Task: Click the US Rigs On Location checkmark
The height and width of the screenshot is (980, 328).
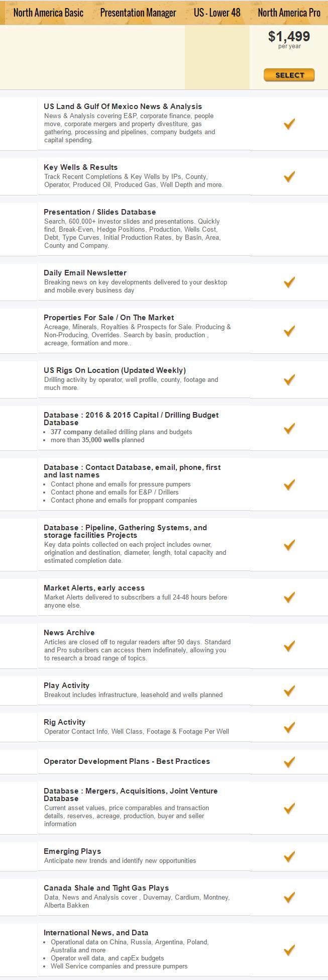Action: coord(289,379)
